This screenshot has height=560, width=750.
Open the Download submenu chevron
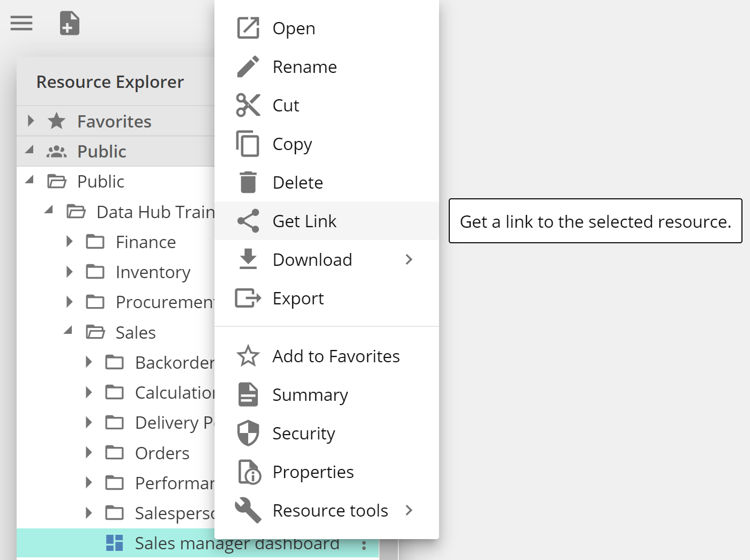(409, 259)
